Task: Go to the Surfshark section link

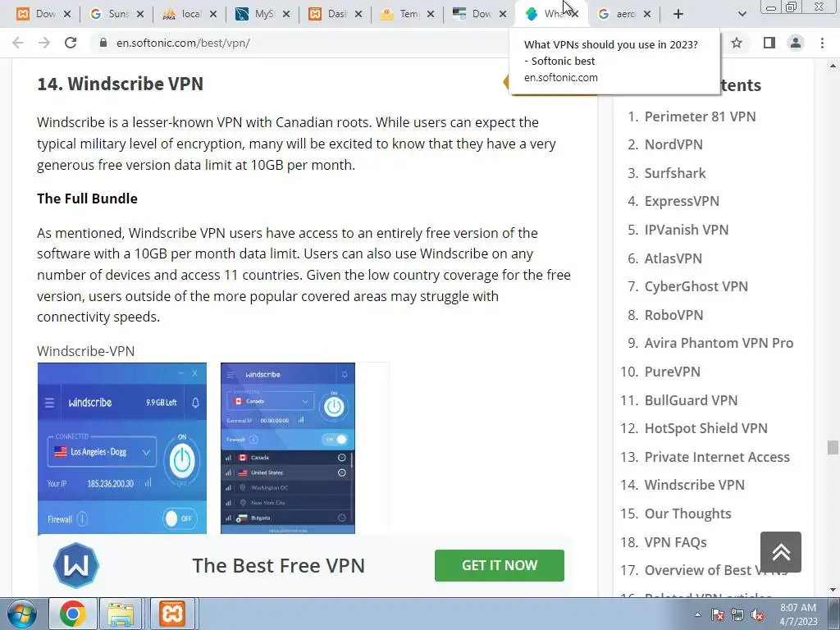Action: pyautogui.click(x=675, y=173)
